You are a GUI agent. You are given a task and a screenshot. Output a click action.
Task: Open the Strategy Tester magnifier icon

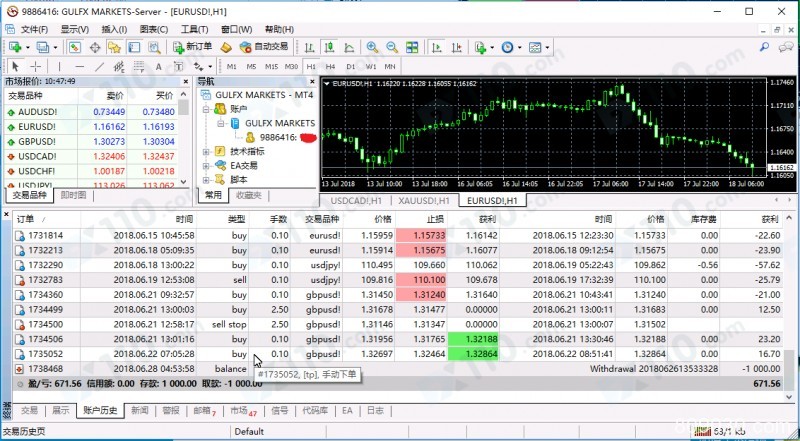coord(154,47)
